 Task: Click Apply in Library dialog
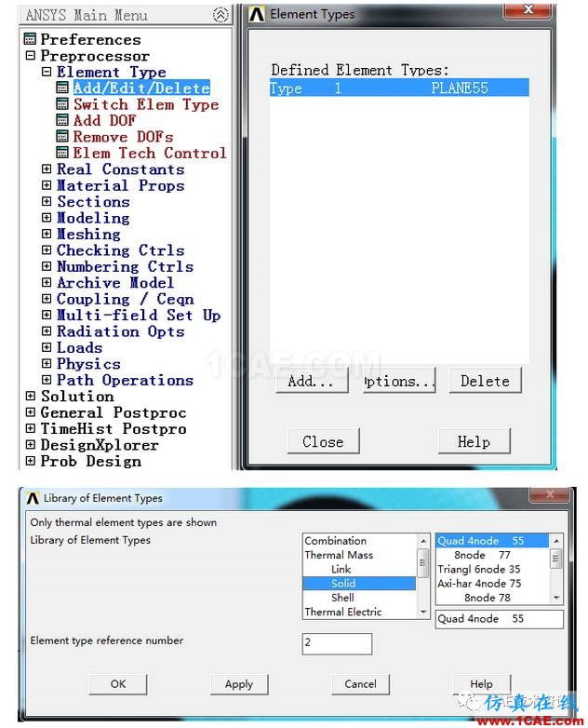tap(239, 684)
